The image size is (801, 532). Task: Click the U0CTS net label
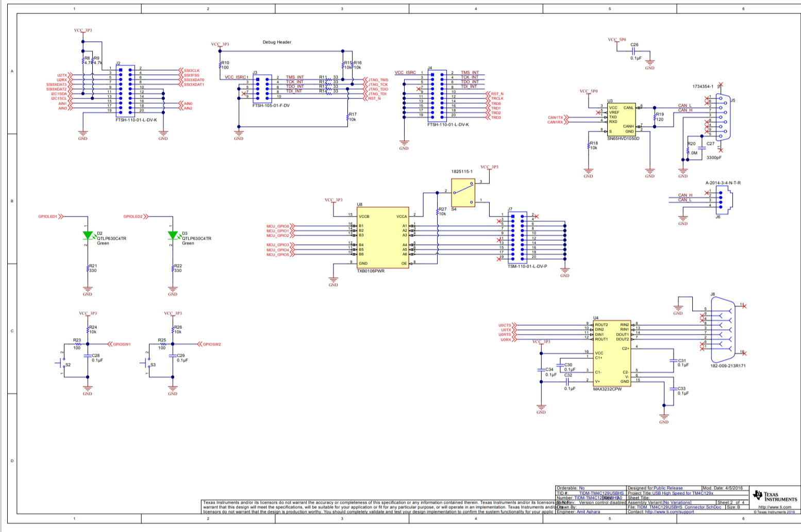point(505,325)
